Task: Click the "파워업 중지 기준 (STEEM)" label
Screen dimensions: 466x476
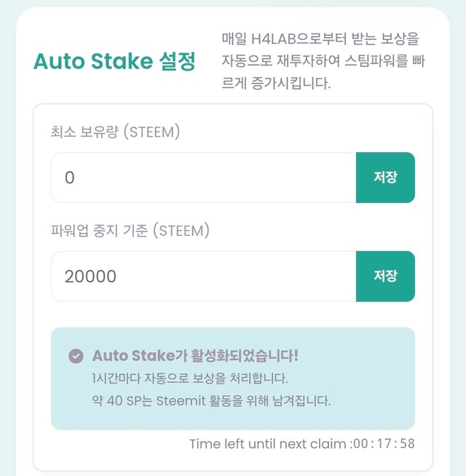Action: coord(130,231)
